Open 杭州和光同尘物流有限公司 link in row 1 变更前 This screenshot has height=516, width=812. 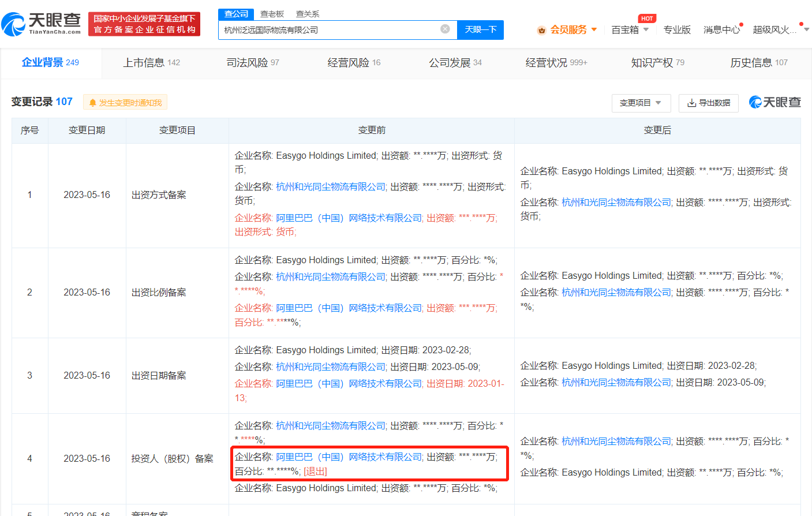point(331,186)
